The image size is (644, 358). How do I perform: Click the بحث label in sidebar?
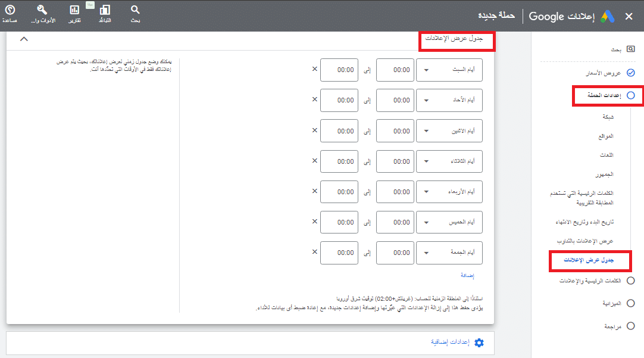coord(616,49)
